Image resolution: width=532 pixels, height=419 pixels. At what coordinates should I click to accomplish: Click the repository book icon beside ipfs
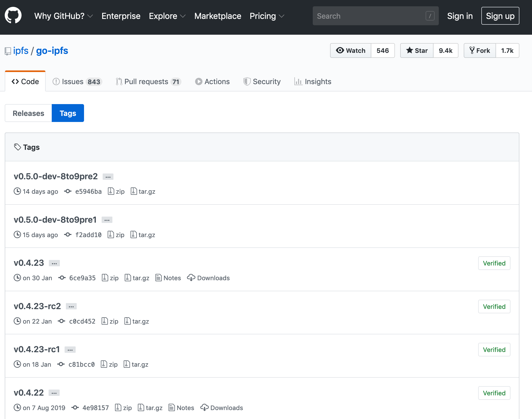tap(8, 51)
